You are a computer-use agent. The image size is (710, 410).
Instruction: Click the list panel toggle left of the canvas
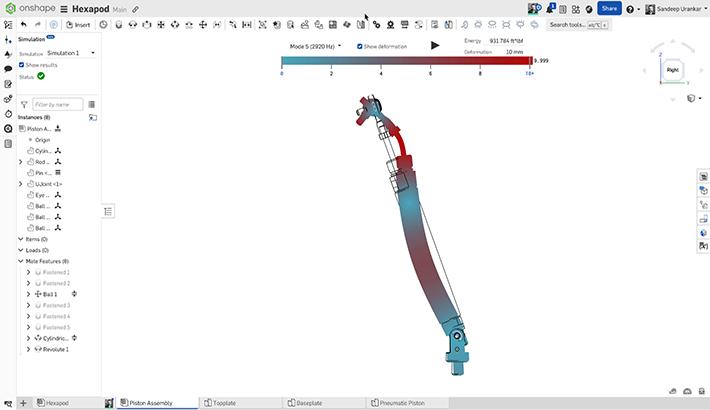click(x=108, y=211)
